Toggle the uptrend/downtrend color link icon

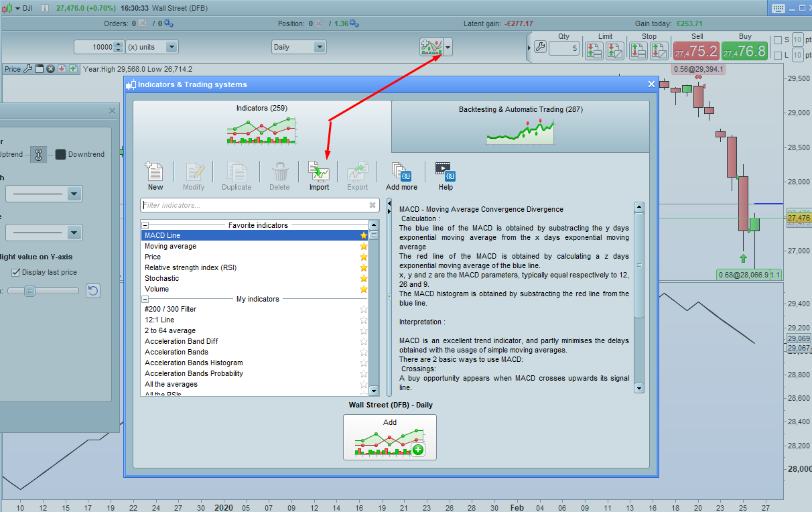[39, 154]
